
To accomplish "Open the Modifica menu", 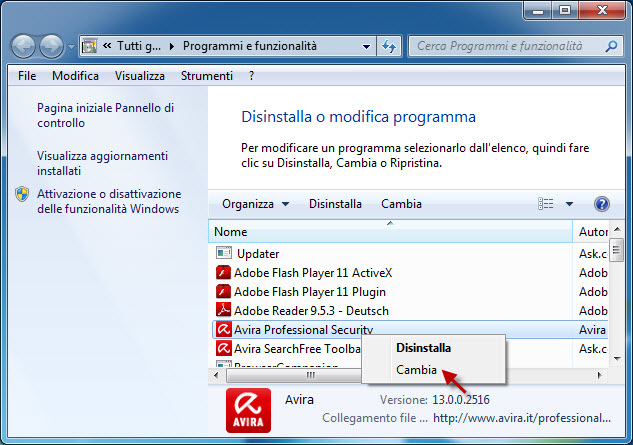I will click(75, 76).
